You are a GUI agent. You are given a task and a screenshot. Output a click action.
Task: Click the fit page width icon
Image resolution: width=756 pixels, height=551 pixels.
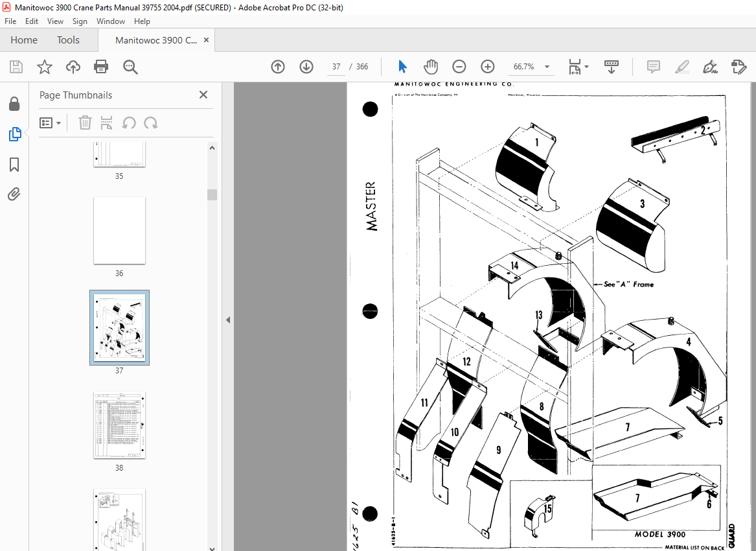[x=575, y=67]
